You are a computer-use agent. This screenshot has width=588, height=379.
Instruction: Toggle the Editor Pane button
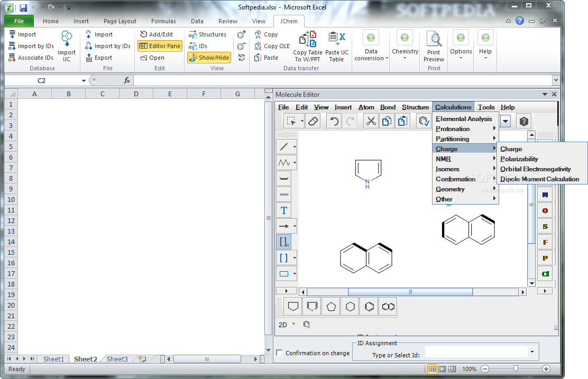[160, 46]
